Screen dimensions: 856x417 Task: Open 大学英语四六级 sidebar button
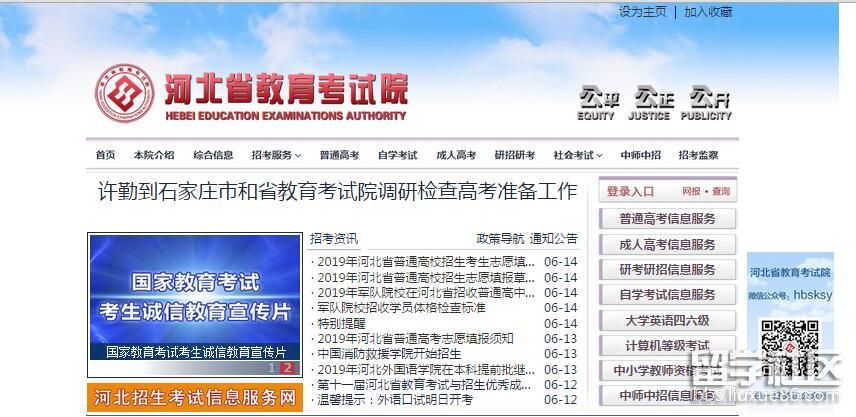click(667, 320)
